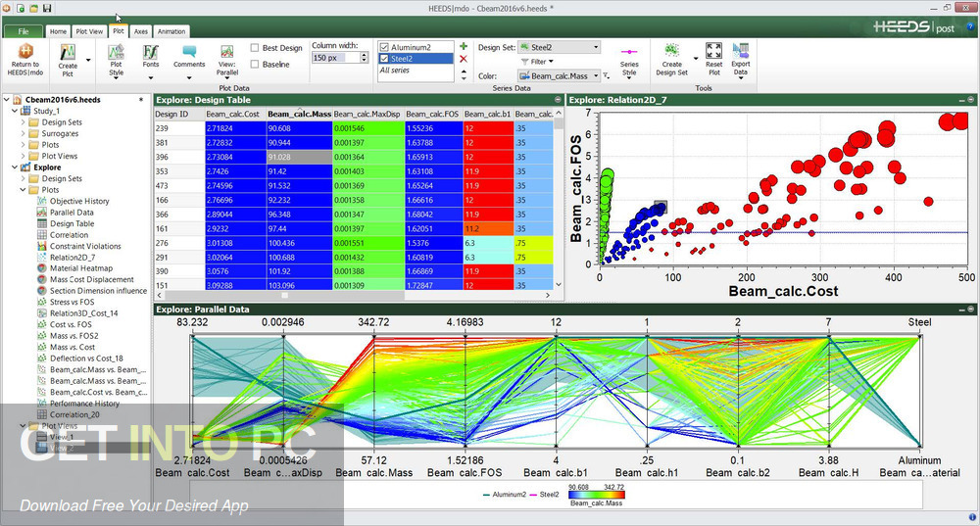Open the Constraint Violations plot
This screenshot has width=980, height=526.
tap(85, 246)
